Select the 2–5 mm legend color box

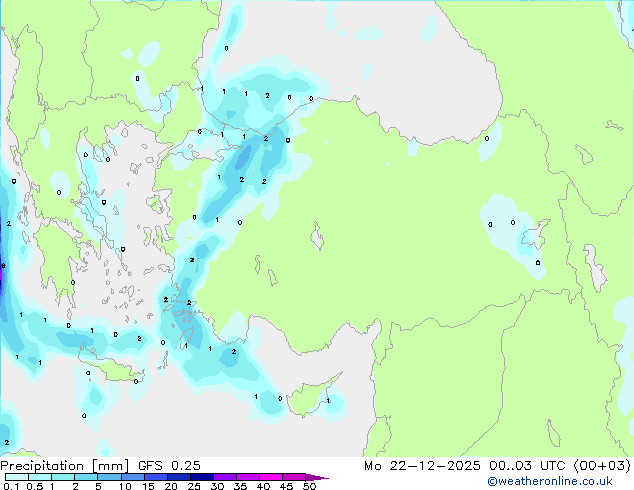[86, 477]
